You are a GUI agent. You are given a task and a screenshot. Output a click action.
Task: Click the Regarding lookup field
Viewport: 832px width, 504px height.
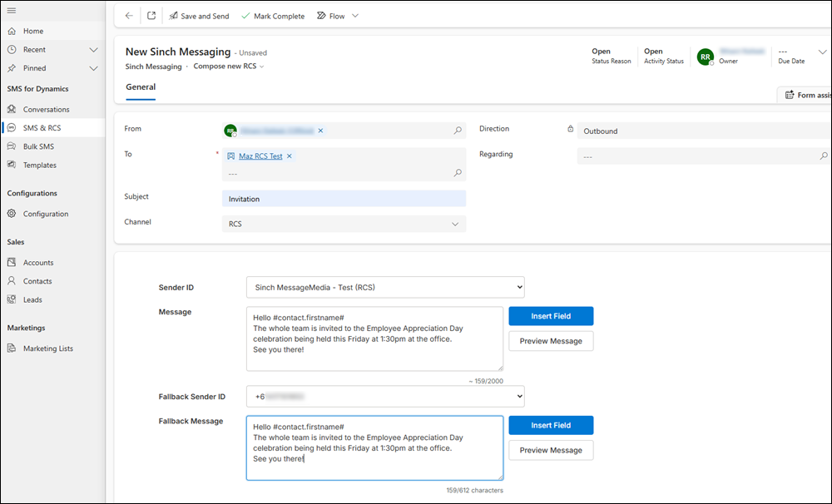(x=703, y=156)
